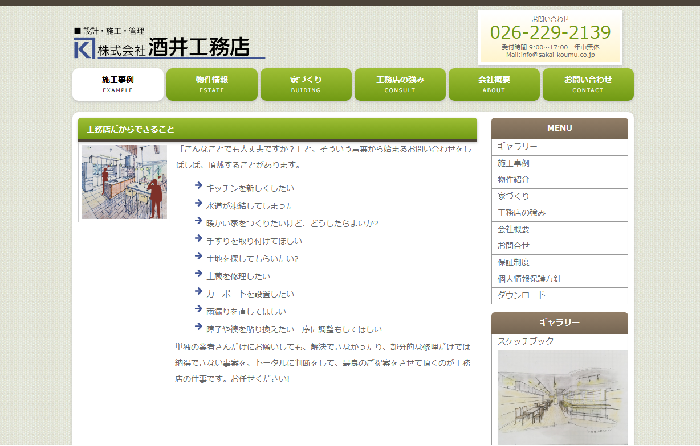Open 保証制度 link in MENU sidebar
This screenshot has width=700, height=446.
point(513,263)
